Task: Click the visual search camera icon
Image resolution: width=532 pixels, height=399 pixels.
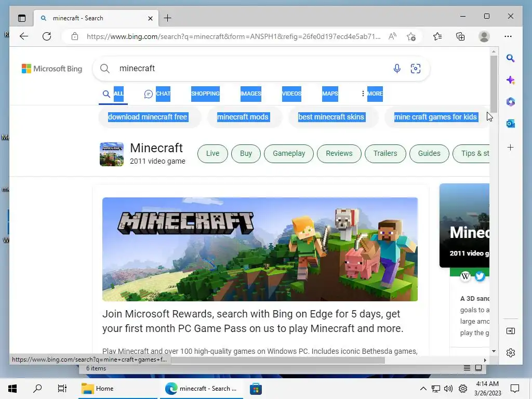Action: 415,69
